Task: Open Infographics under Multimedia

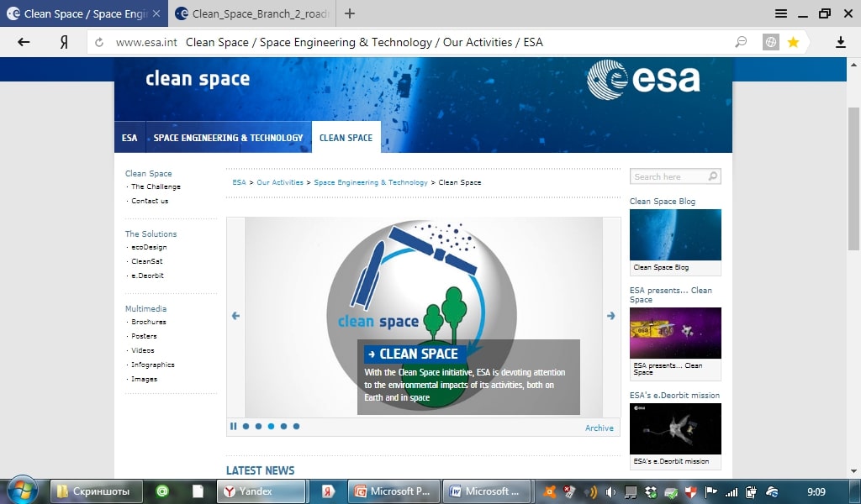Action: click(153, 365)
